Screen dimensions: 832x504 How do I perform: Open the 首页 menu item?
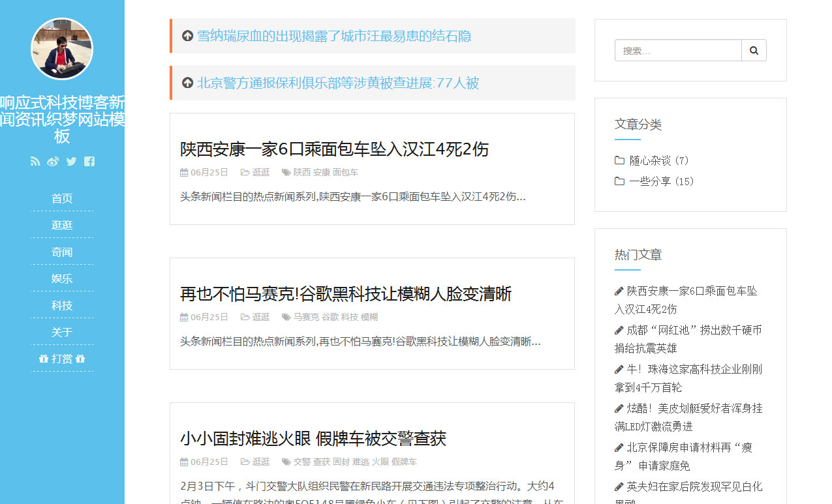click(62, 198)
